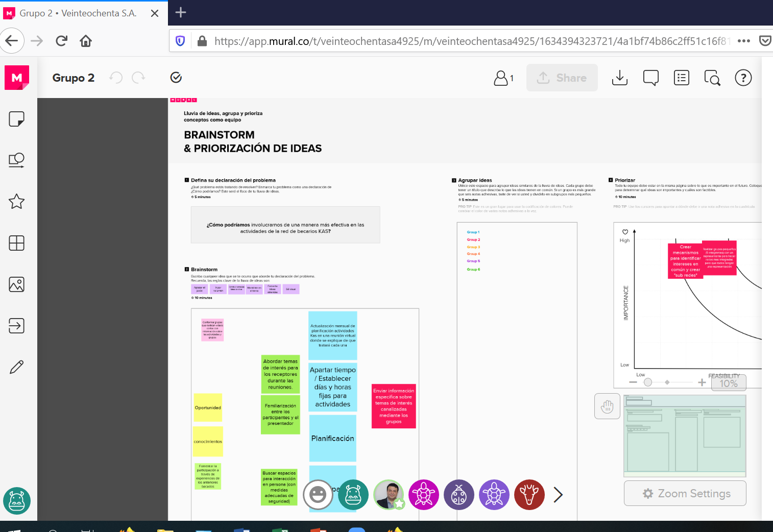Open the images tool in sidebar

pos(17,284)
